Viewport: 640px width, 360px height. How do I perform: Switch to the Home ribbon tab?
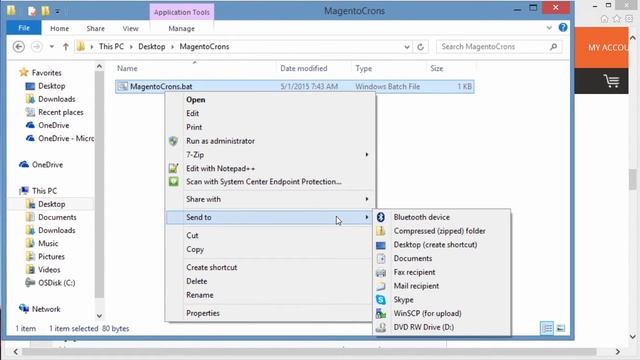point(60,28)
